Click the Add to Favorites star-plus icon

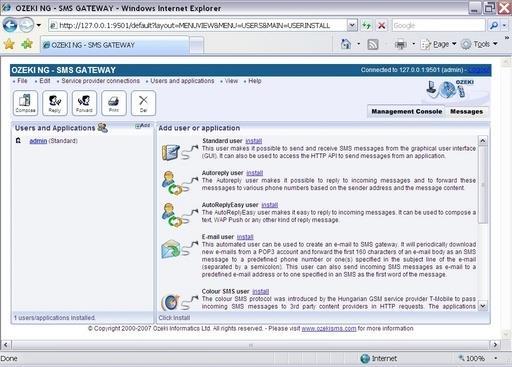tap(27, 44)
